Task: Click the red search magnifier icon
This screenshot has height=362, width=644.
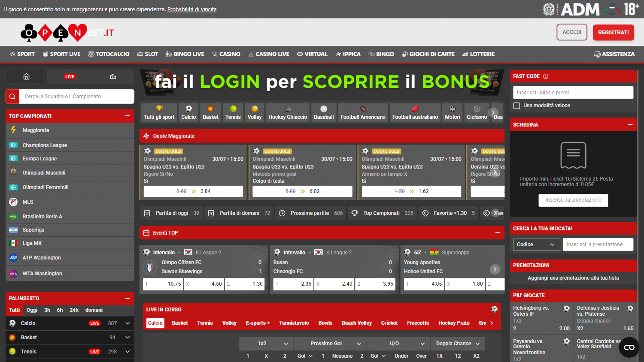Action: 12,97
